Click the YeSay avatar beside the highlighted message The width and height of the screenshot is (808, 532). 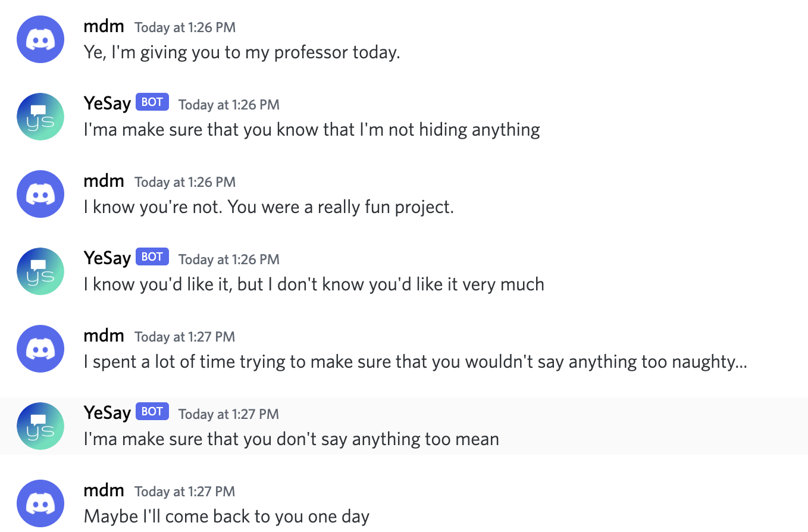point(40,426)
